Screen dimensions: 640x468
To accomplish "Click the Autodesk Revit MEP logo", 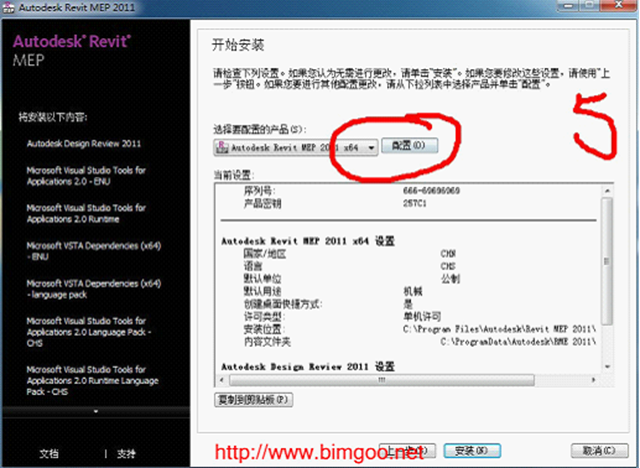I will coord(72,51).
